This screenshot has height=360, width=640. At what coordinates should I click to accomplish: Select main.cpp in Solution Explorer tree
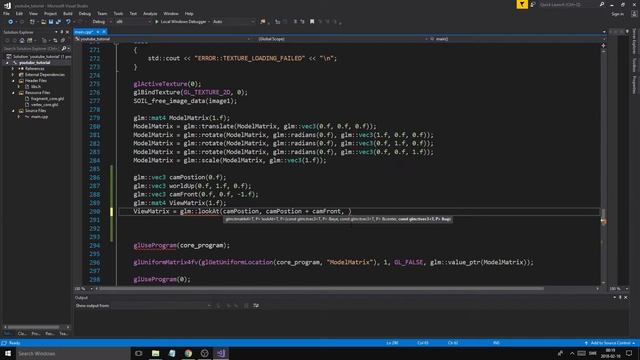(39, 117)
